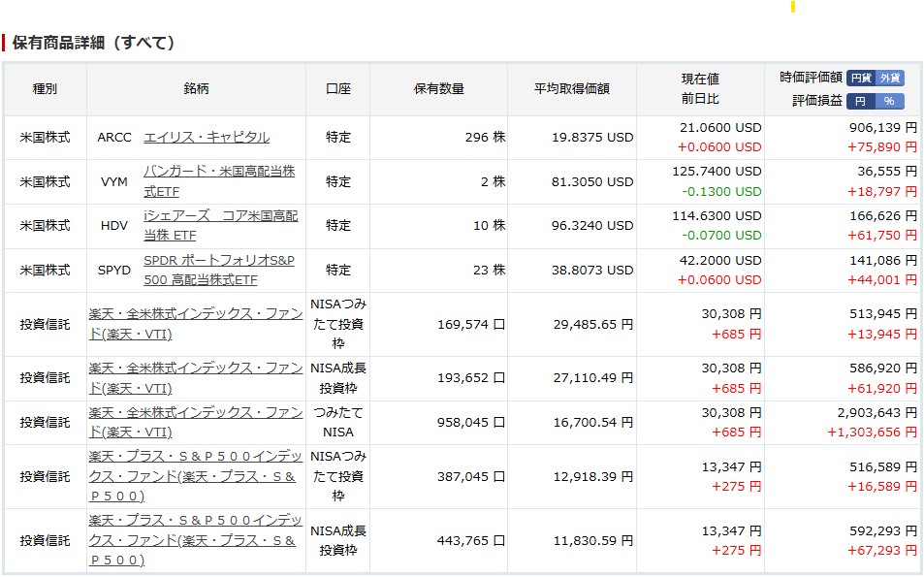Click the 種別 column header
Image resolution: width=924 pixels, height=577 pixels.
tap(45, 89)
